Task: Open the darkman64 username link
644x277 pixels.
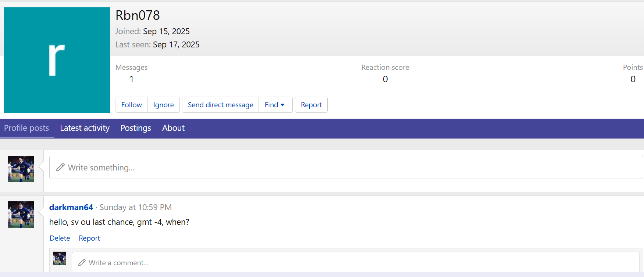Action: pyautogui.click(x=71, y=207)
